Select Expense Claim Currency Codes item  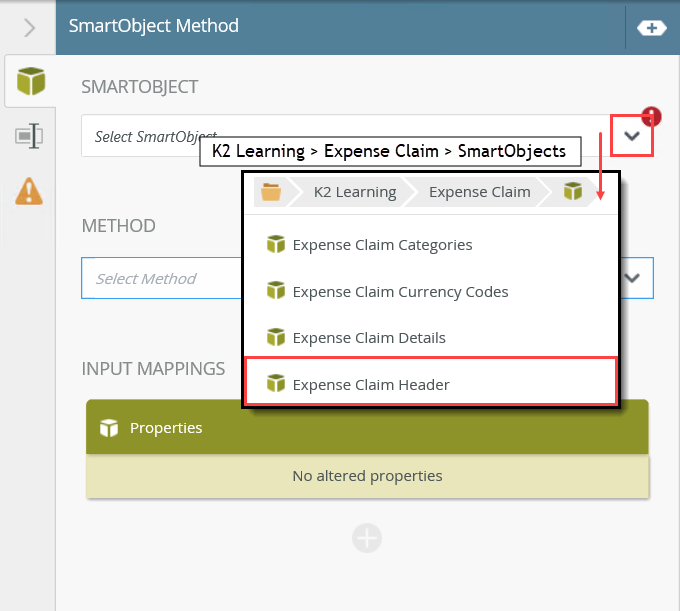tap(400, 292)
